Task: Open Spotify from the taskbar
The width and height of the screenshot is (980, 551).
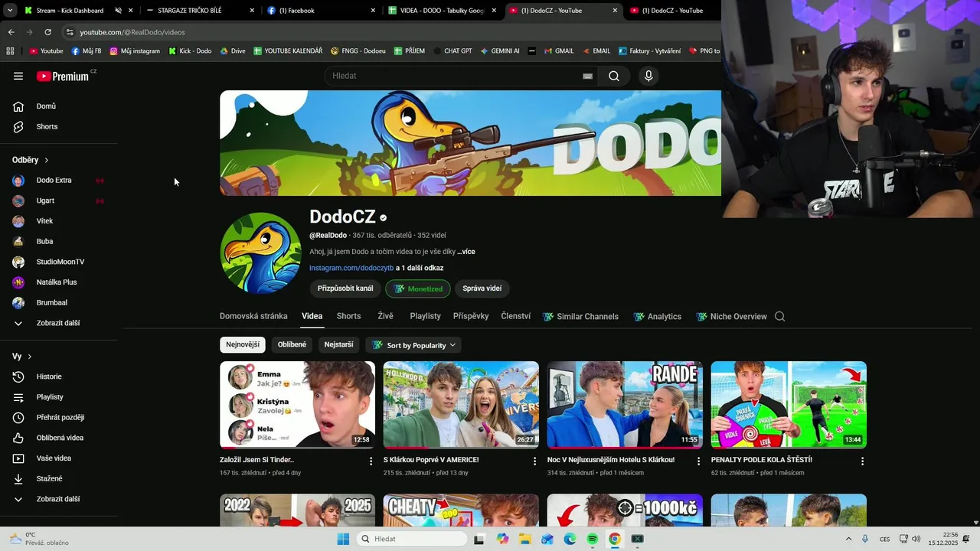Action: tap(593, 539)
